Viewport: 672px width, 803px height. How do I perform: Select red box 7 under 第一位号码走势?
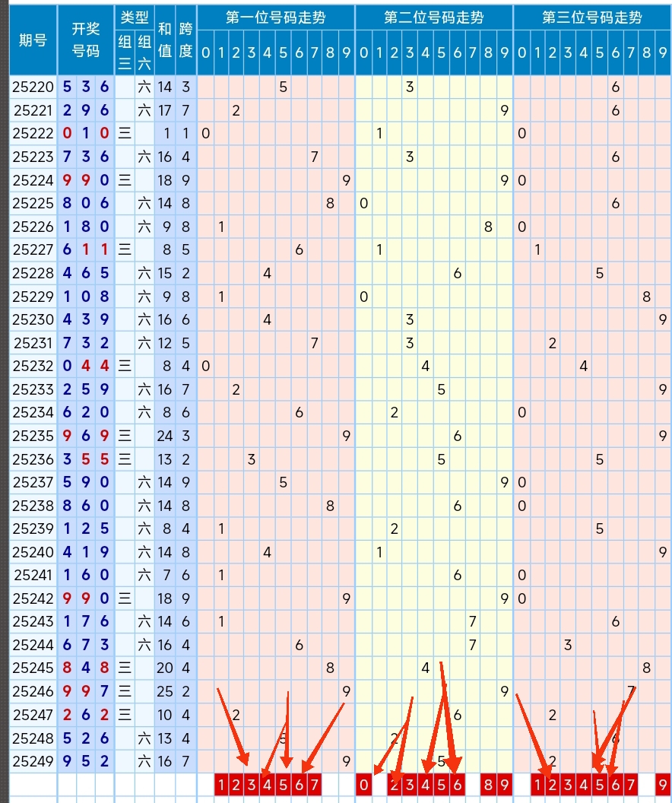point(314,784)
